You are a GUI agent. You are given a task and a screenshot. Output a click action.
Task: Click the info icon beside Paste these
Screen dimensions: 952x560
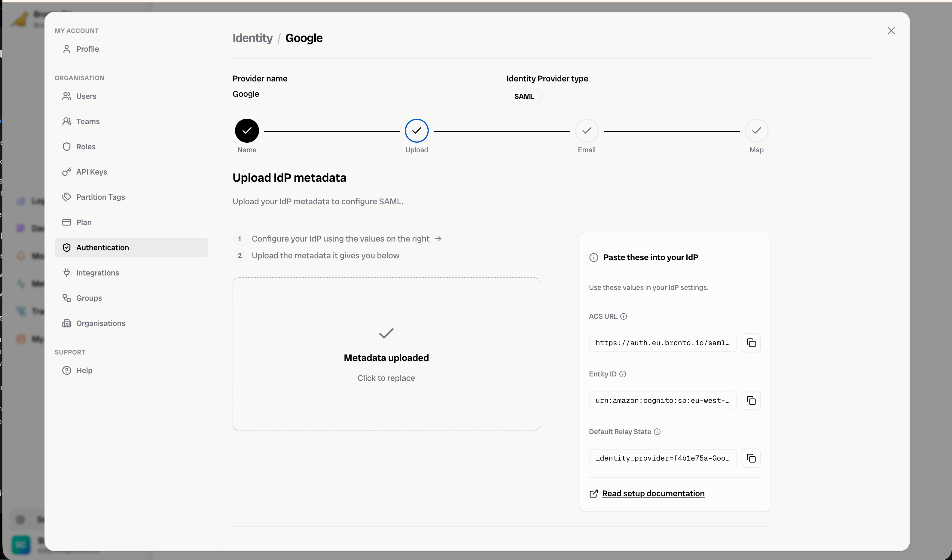coord(594,257)
